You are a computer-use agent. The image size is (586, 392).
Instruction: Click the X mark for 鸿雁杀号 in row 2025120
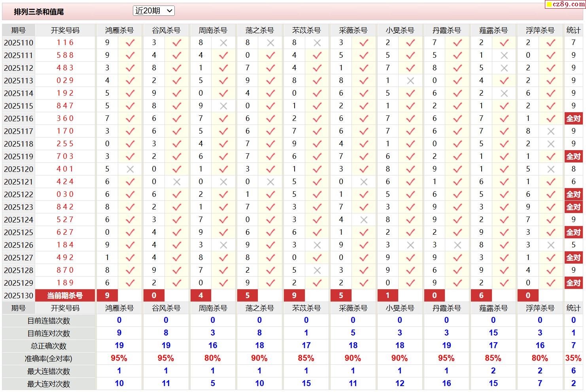(130, 169)
